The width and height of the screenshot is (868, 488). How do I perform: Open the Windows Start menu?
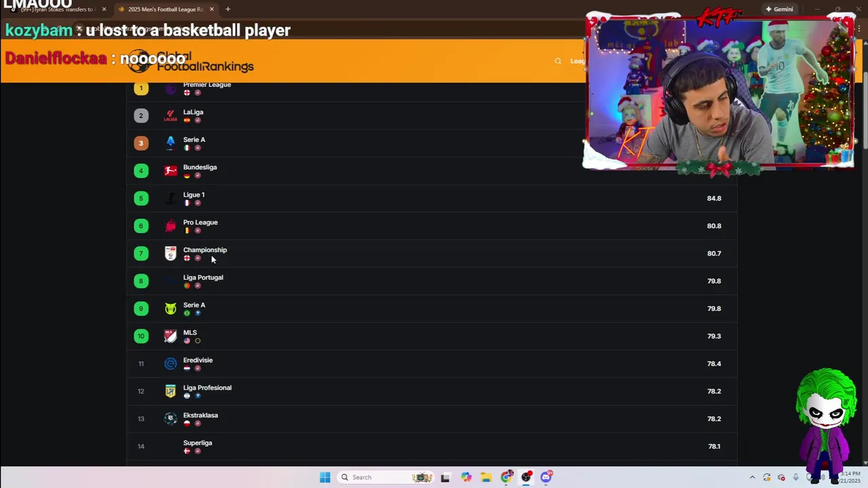click(325, 477)
